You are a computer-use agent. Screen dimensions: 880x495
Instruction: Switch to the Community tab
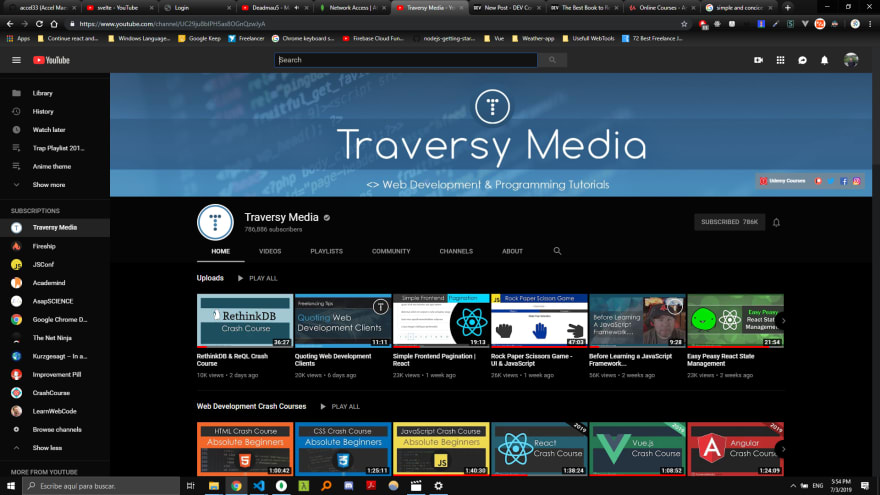391,251
